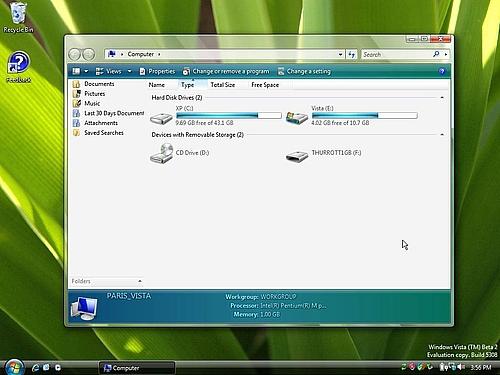Click the 3:56 PM taskbar clock
Screen dimensions: 500x375
coord(481,367)
